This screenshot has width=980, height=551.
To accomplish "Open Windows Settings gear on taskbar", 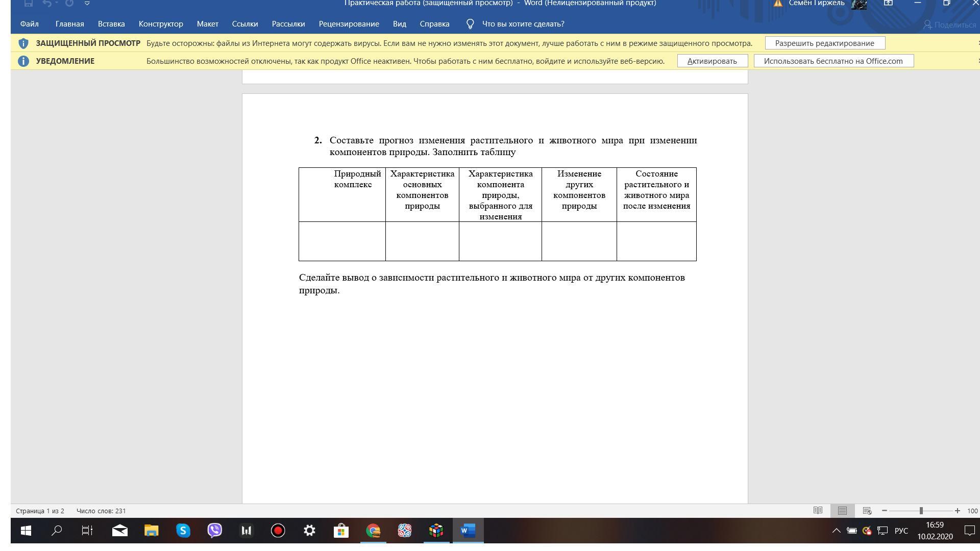I will coord(309,531).
